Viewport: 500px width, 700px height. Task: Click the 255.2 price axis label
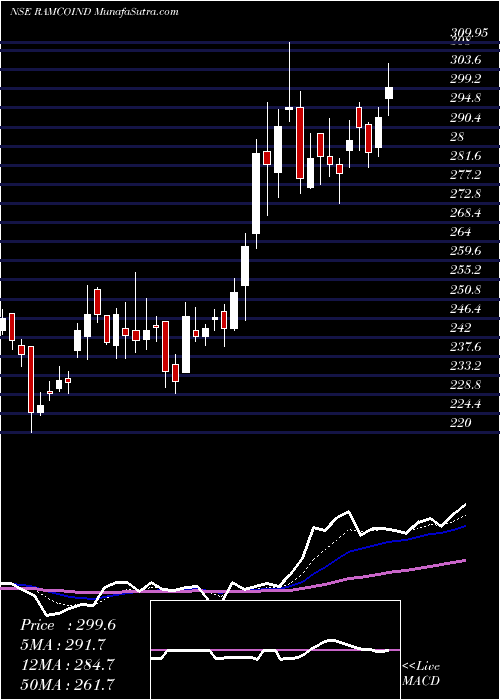tap(466, 270)
